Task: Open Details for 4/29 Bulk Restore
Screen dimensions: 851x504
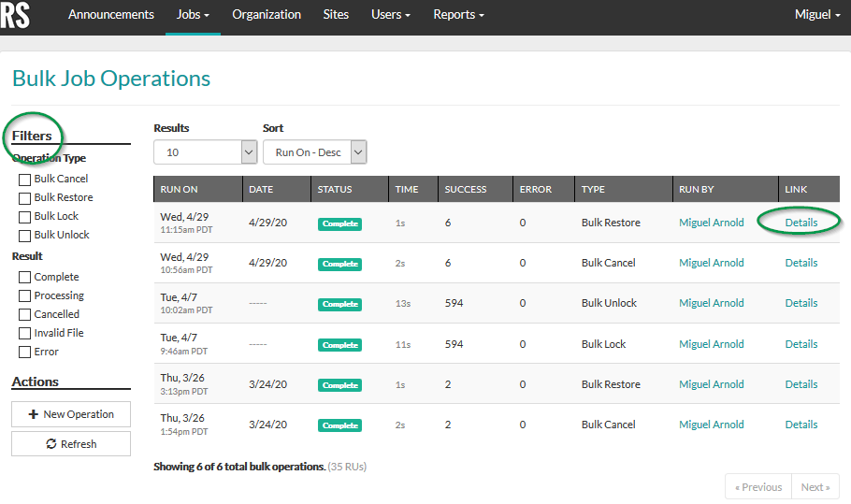Action: pyautogui.click(x=801, y=223)
